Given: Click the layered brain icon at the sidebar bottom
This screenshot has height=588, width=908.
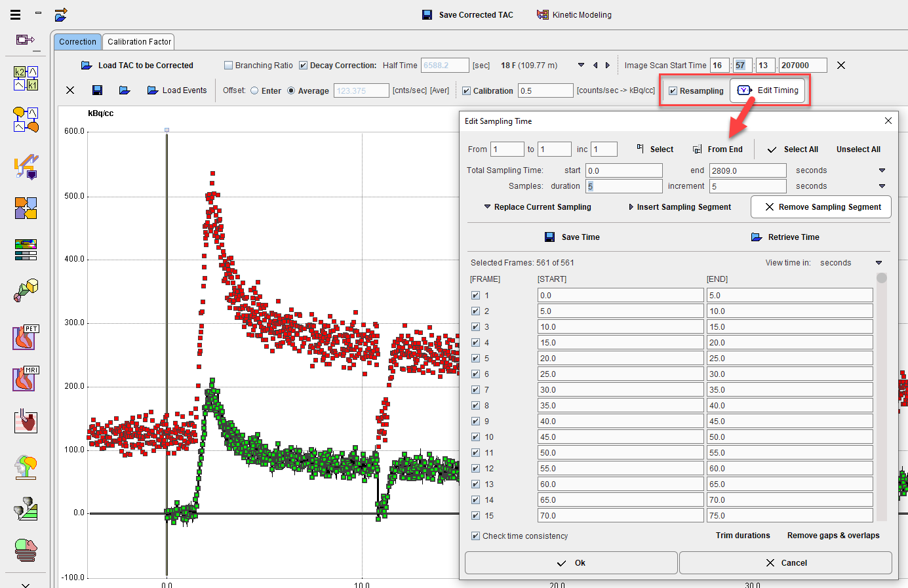Looking at the screenshot, I should click(x=26, y=551).
